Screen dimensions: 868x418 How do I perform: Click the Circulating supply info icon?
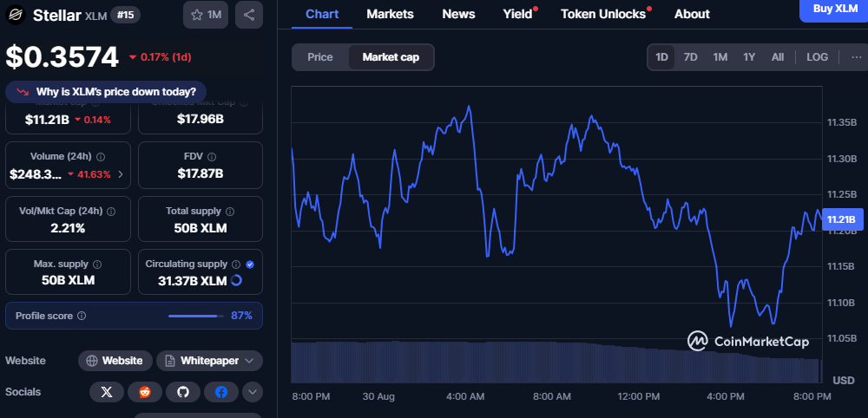tap(236, 265)
